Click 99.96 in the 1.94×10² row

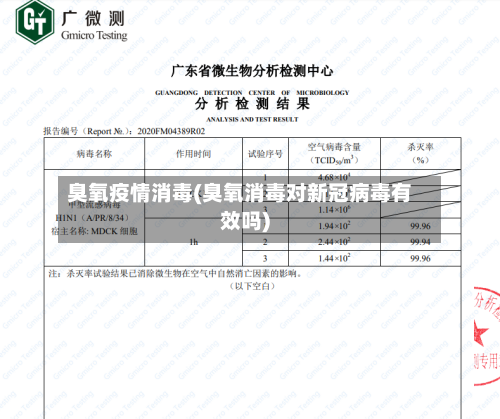(x=421, y=226)
